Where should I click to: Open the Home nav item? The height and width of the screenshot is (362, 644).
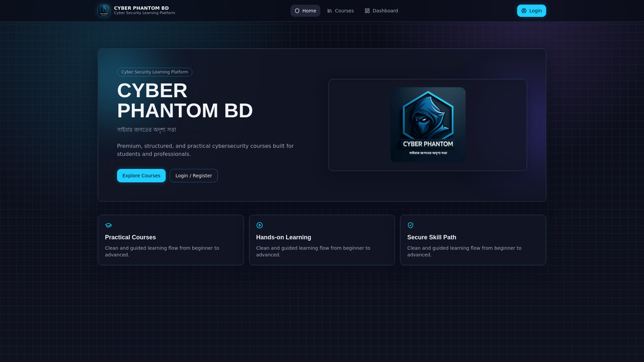tap(305, 11)
